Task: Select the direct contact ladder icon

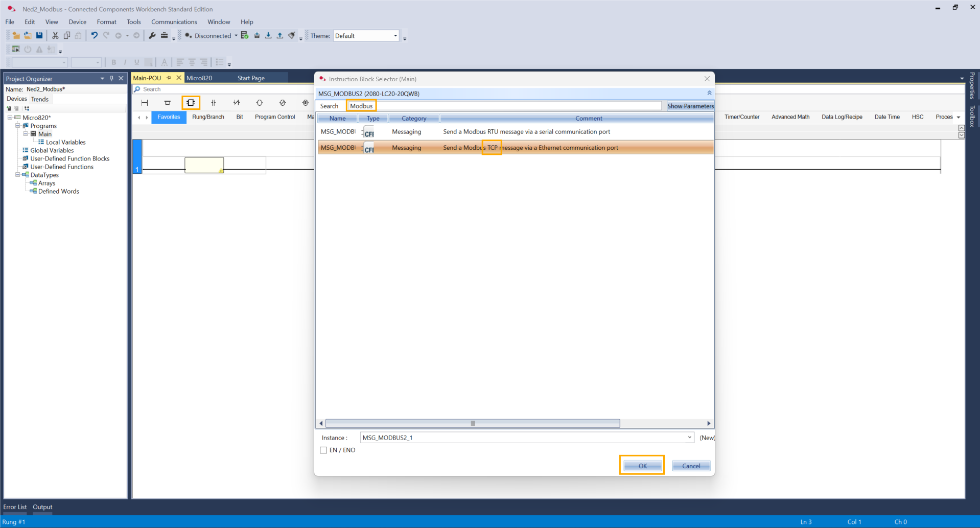Action: pyautogui.click(x=214, y=103)
